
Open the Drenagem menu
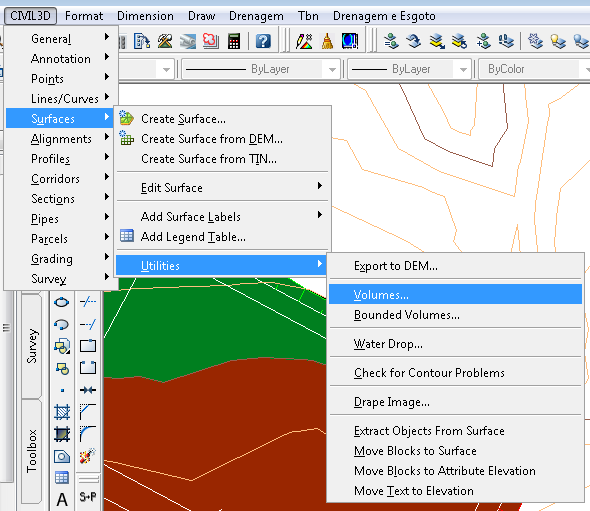click(256, 16)
